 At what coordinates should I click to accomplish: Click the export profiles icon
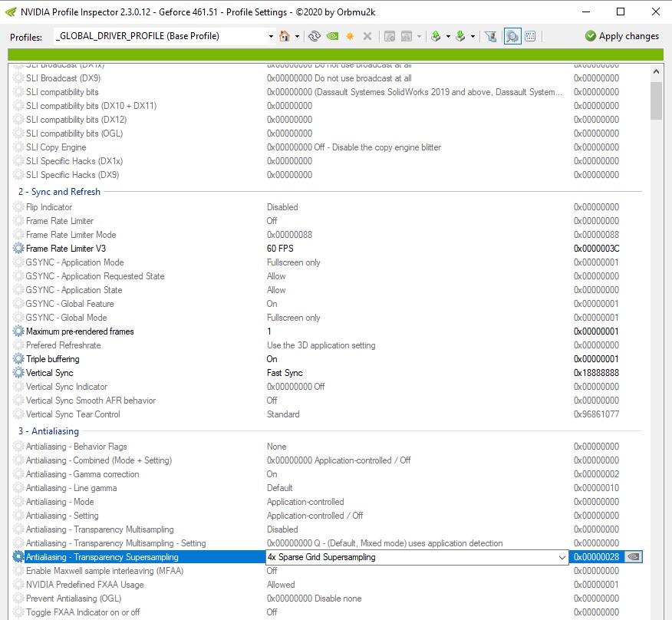tap(436, 36)
